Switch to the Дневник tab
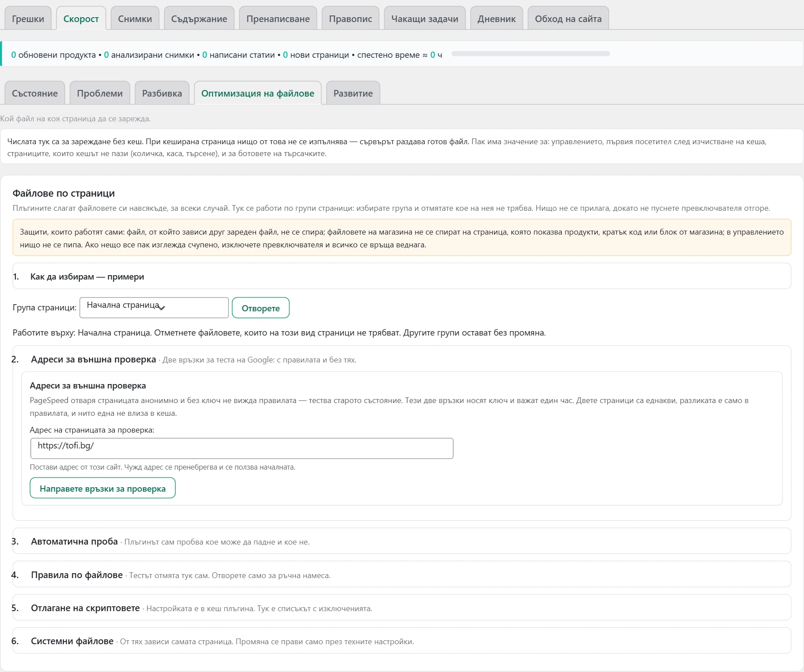This screenshot has height=672, width=804. tap(497, 19)
